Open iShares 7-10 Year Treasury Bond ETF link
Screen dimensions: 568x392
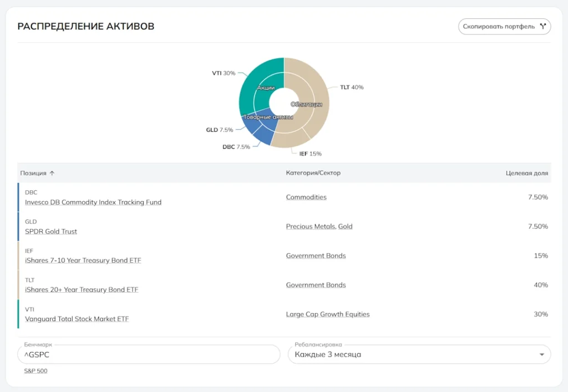83,260
